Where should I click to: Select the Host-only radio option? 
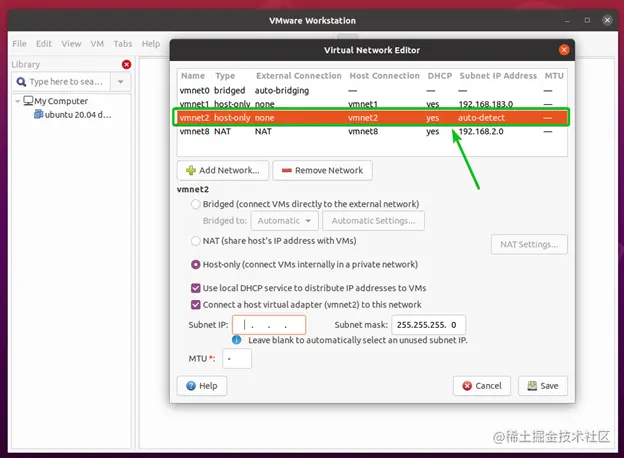(195, 265)
